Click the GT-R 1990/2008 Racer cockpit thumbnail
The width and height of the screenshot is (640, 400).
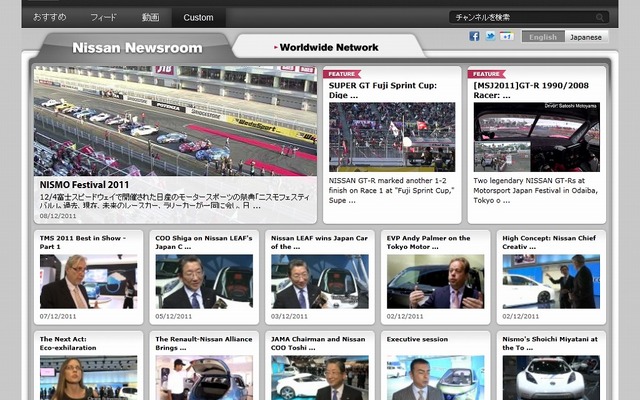tap(536, 137)
